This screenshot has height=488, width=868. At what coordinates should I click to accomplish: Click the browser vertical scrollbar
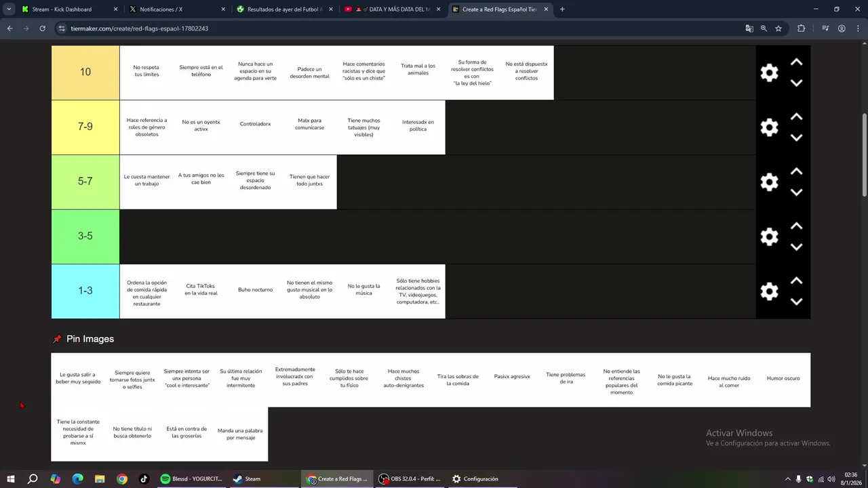tap(864, 156)
